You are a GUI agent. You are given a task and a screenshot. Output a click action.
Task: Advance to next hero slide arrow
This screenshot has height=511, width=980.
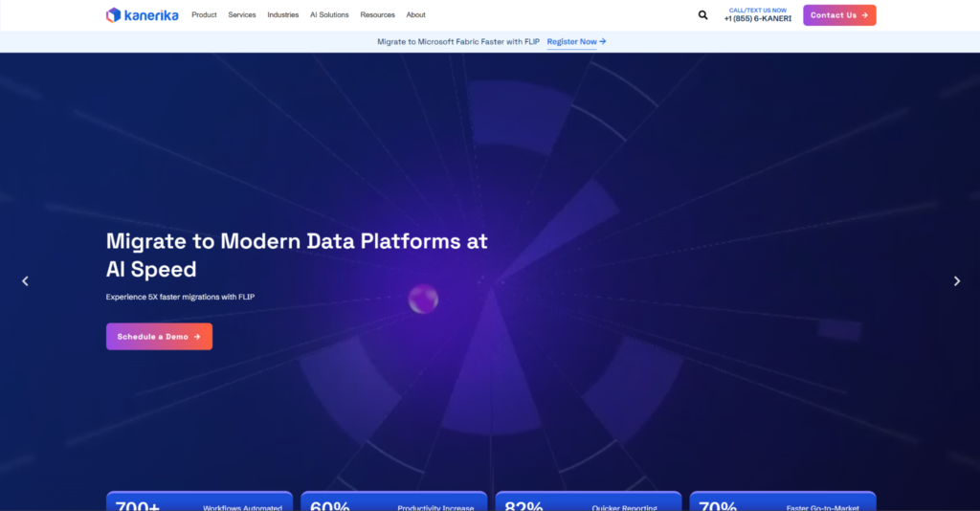tap(957, 281)
